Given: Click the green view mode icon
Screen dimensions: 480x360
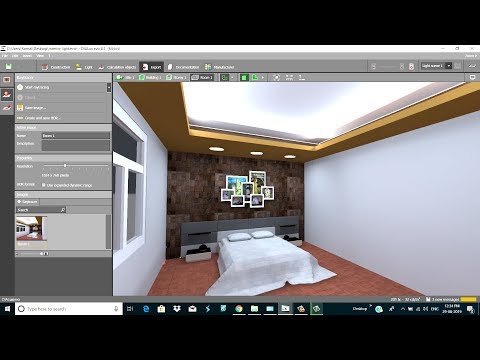Looking at the screenshot, I should (225, 78).
